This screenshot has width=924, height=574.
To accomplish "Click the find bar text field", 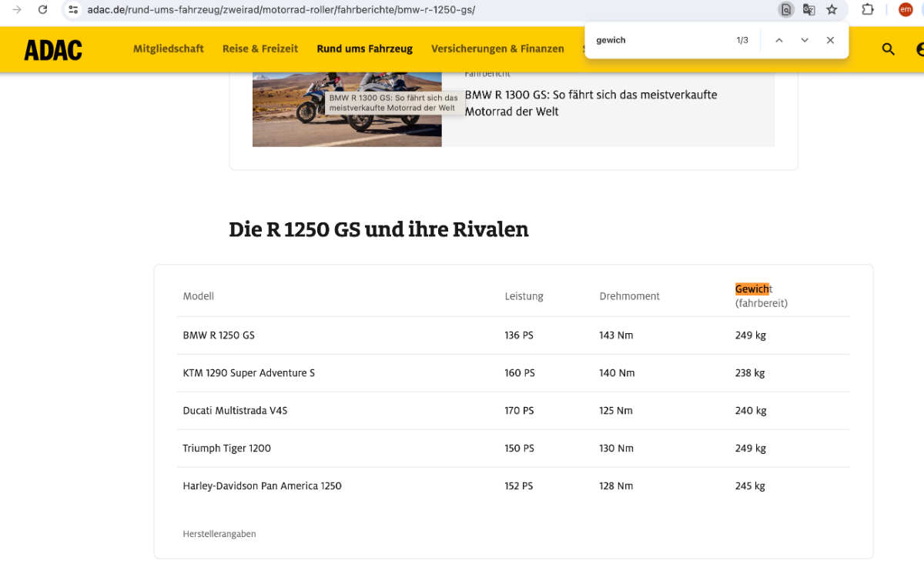I will tap(658, 40).
